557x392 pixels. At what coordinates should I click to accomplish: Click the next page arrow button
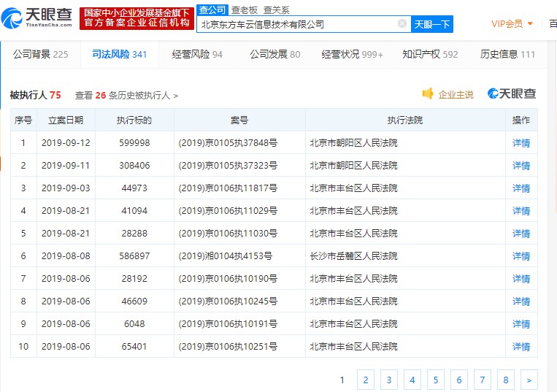tap(529, 380)
